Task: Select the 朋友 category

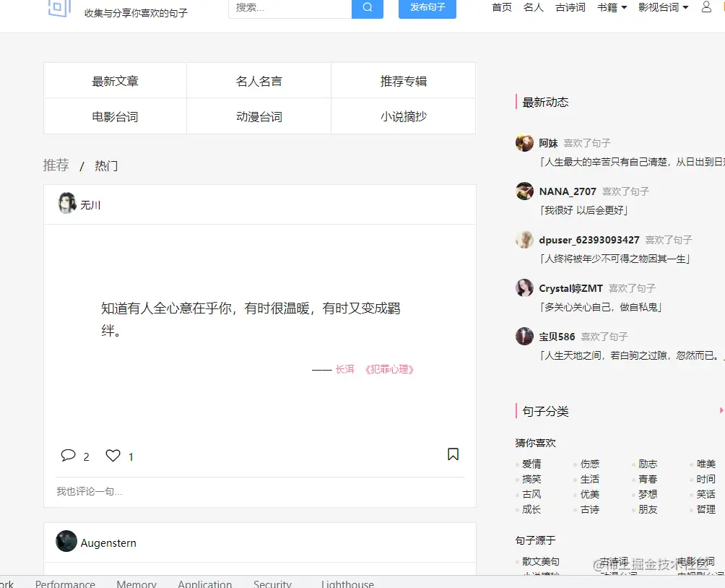Action: coord(648,510)
